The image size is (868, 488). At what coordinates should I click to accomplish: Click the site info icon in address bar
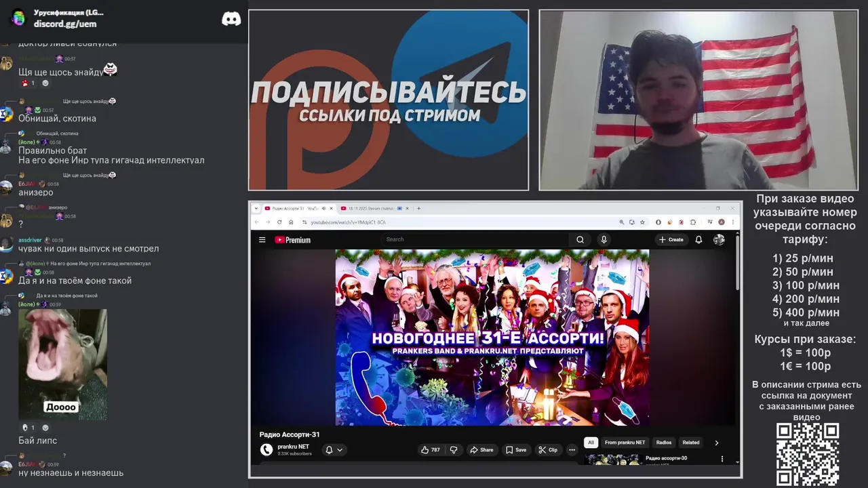(x=304, y=222)
